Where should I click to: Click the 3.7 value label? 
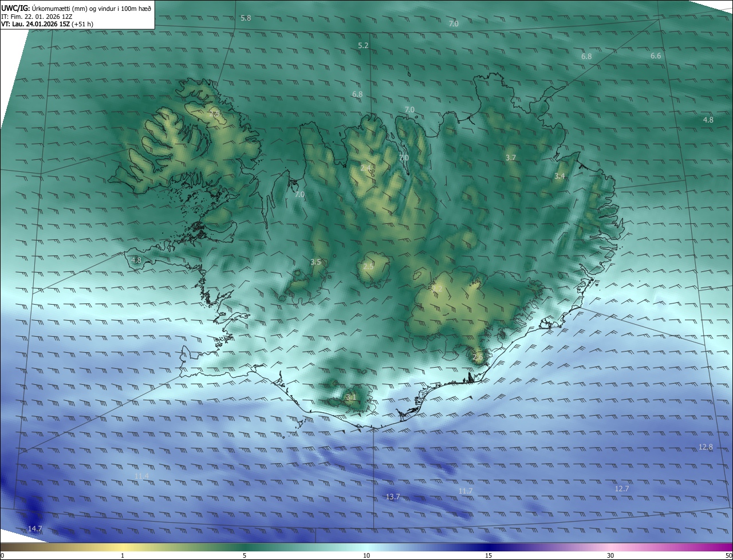coord(511,157)
